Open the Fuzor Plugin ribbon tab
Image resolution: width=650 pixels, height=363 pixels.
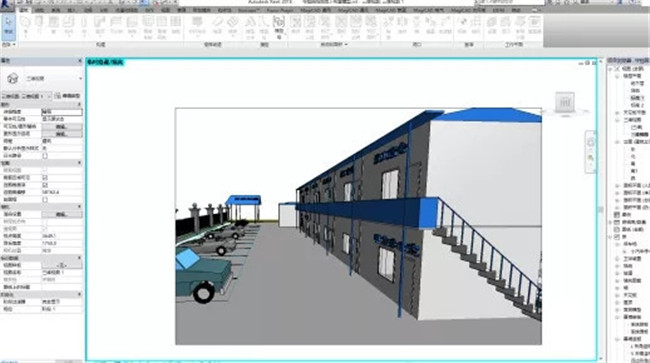click(280, 10)
